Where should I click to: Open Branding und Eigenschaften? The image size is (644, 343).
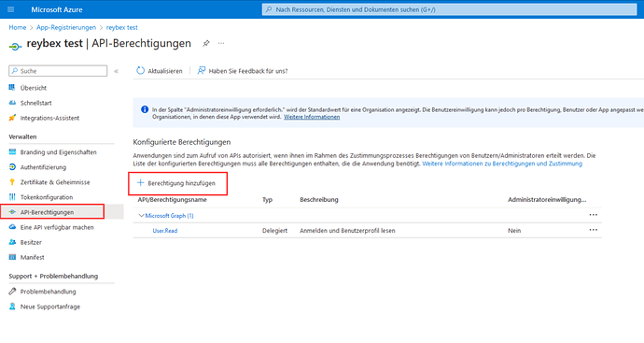coord(58,152)
